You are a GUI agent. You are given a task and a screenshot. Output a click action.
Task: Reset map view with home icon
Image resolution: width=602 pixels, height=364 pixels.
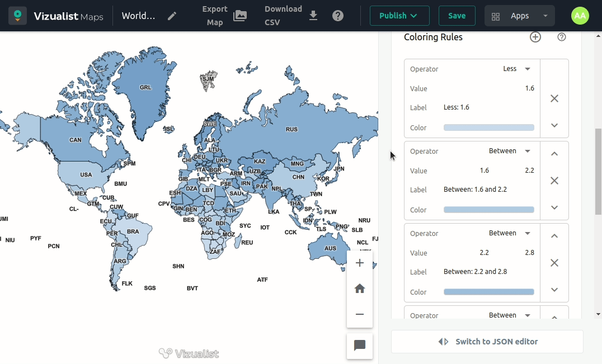click(x=360, y=289)
